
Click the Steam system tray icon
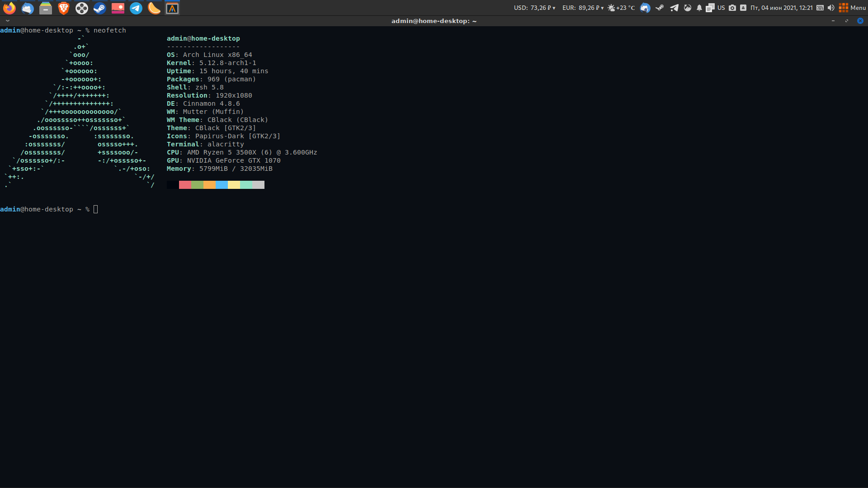pyautogui.click(x=660, y=8)
